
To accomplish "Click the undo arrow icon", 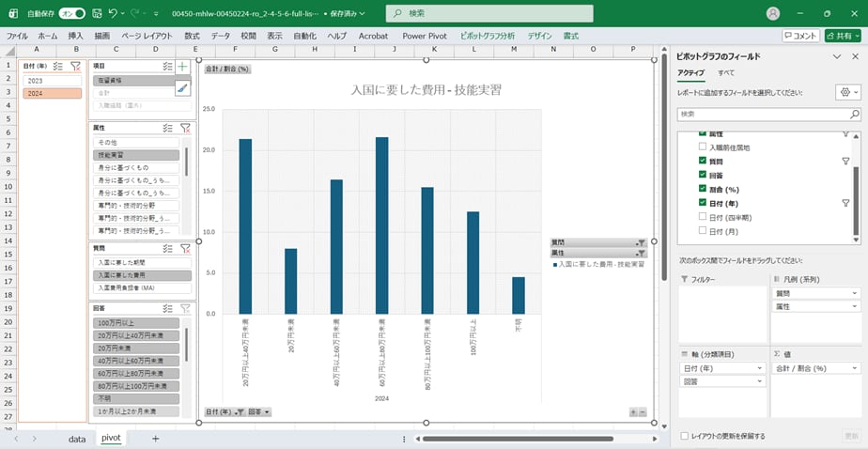I will click(114, 13).
